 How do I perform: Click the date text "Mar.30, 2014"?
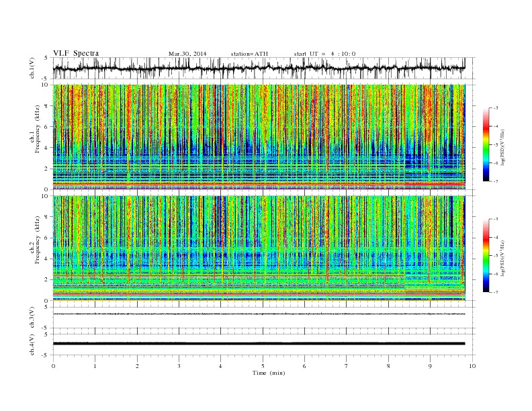coord(187,54)
